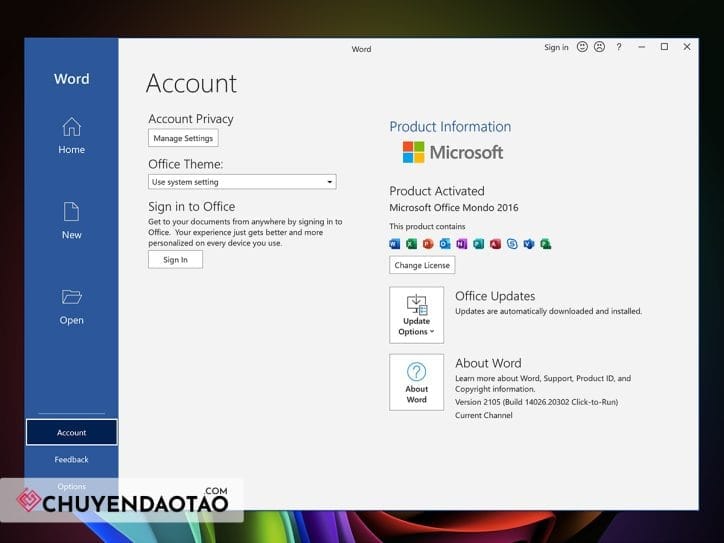This screenshot has width=724, height=543.
Task: Click the Skype for Business icon
Action: pyautogui.click(x=512, y=243)
